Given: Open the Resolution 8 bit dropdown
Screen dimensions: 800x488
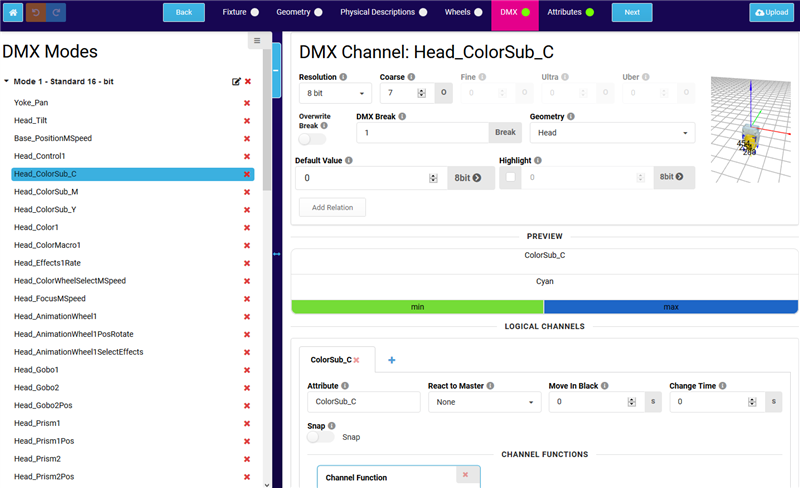Looking at the screenshot, I should tap(335, 93).
